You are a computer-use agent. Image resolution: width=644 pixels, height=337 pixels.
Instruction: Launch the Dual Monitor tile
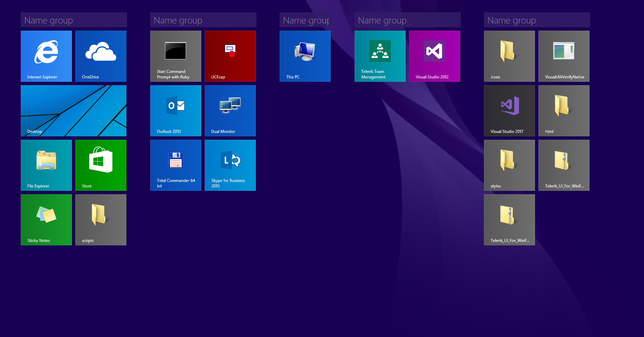click(x=230, y=111)
